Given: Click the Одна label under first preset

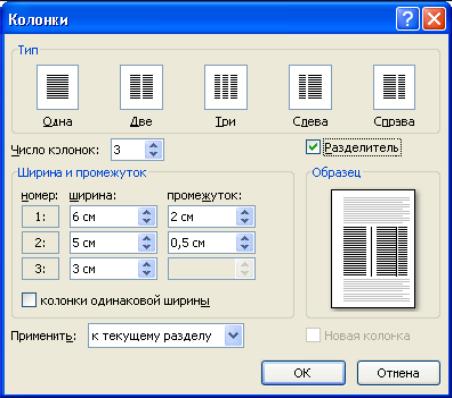Looking at the screenshot, I should (x=57, y=122).
